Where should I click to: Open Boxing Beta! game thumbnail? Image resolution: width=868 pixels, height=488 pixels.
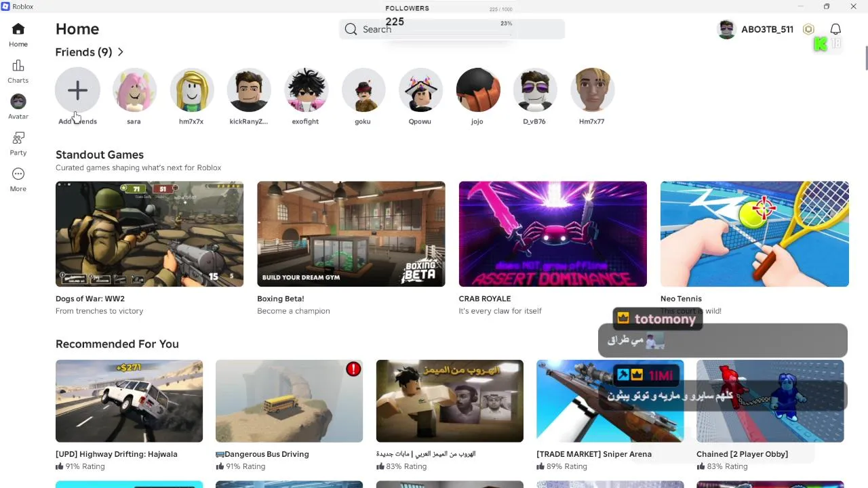351,234
